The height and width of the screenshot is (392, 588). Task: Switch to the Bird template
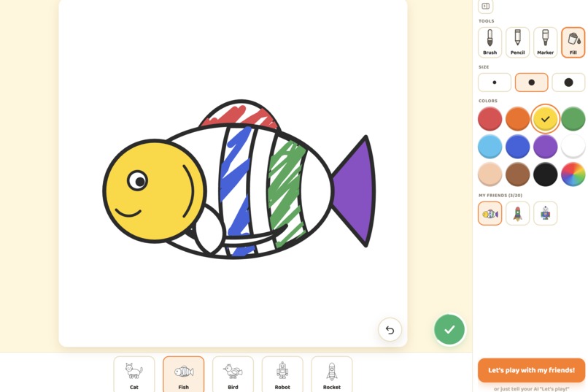click(x=233, y=374)
